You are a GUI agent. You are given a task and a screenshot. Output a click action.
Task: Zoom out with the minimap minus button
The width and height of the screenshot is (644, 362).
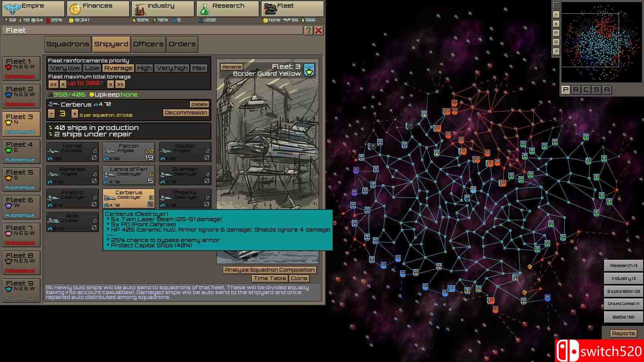pos(556,14)
